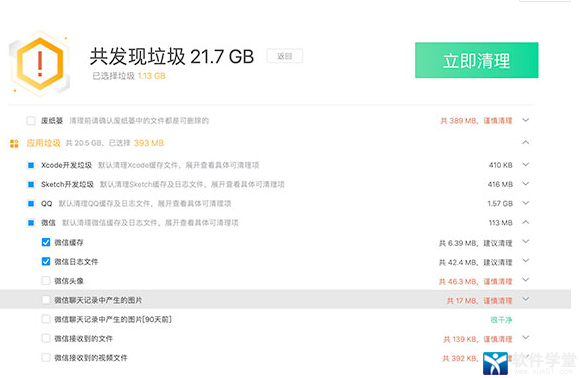Collapse the 微信 row chevron
The width and height of the screenshot is (580, 378).
coord(526,222)
